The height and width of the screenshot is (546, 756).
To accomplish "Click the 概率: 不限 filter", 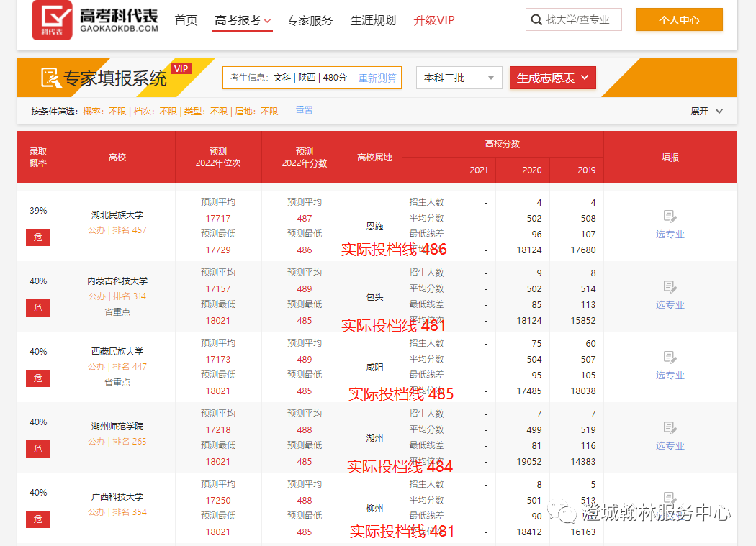I will point(104,112).
